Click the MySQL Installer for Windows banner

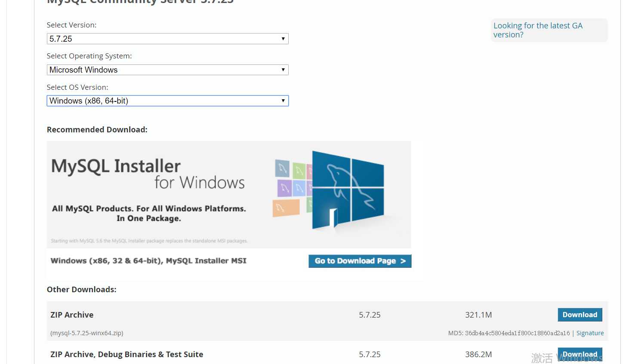click(229, 195)
